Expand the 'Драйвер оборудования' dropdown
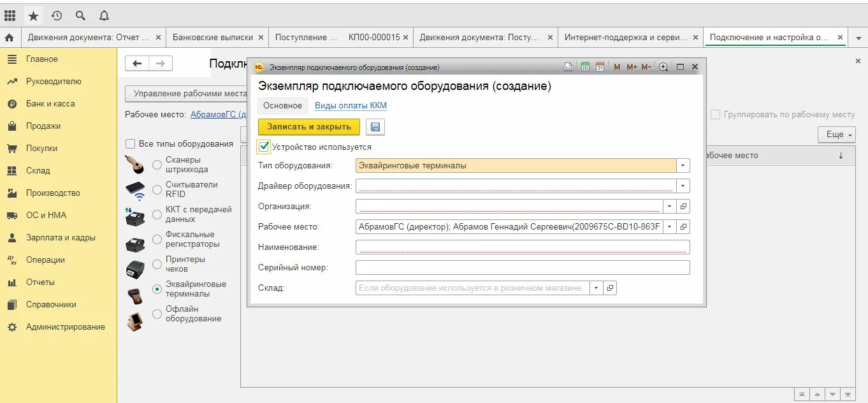 [683, 186]
